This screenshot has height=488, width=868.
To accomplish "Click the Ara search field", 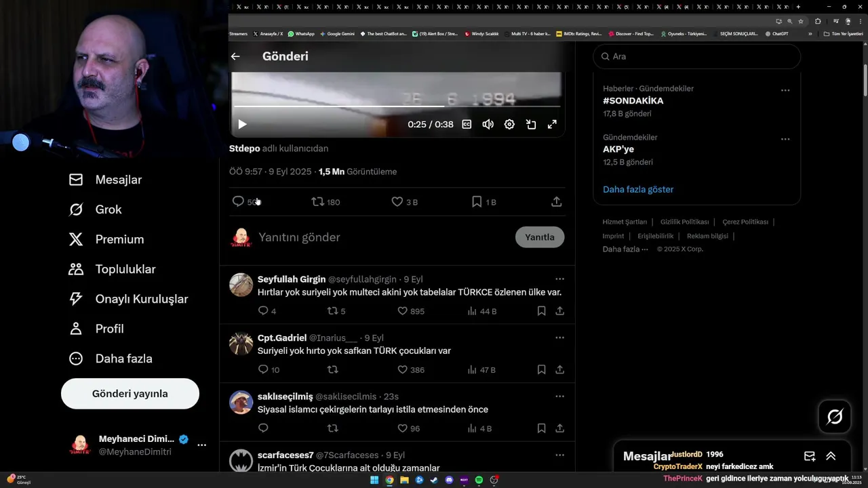I will point(696,56).
